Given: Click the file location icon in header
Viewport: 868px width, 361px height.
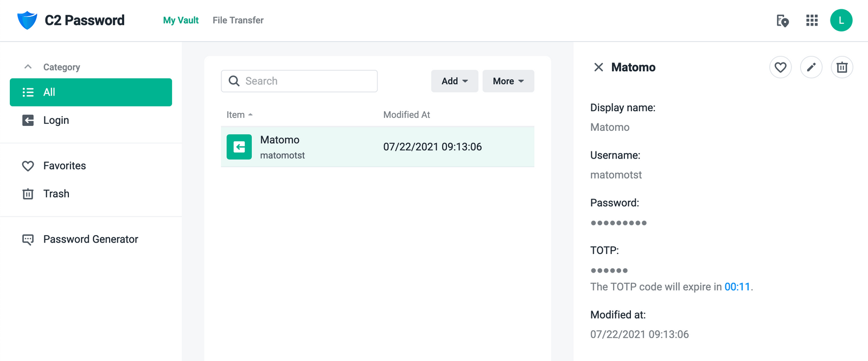Looking at the screenshot, I should 782,21.
